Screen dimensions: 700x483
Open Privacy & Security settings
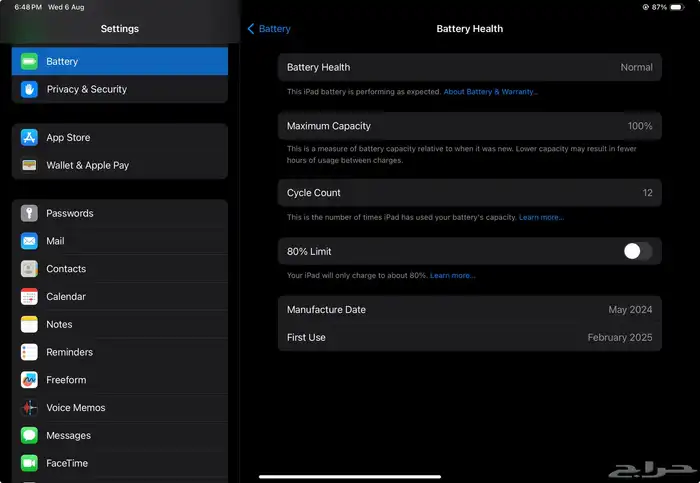point(120,89)
